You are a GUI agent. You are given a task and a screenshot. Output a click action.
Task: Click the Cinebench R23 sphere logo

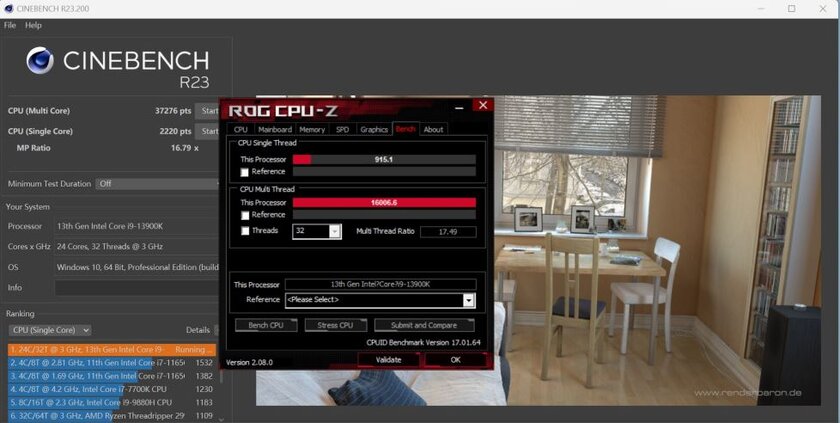tap(40, 60)
